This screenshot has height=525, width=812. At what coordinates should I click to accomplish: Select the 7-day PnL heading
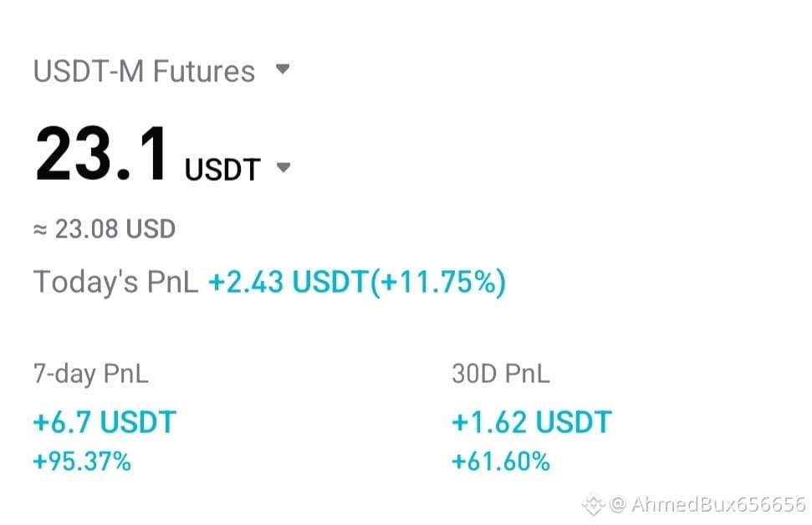[x=90, y=374]
